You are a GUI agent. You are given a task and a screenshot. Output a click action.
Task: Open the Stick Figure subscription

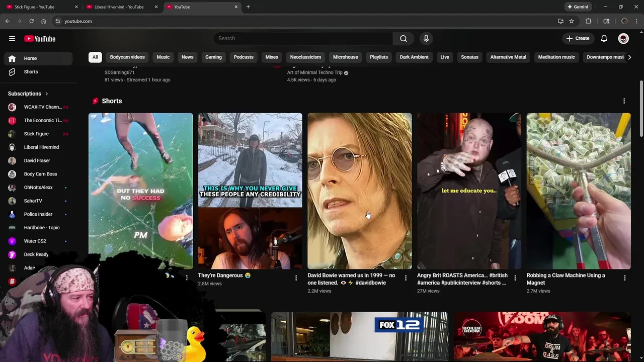[38, 134]
